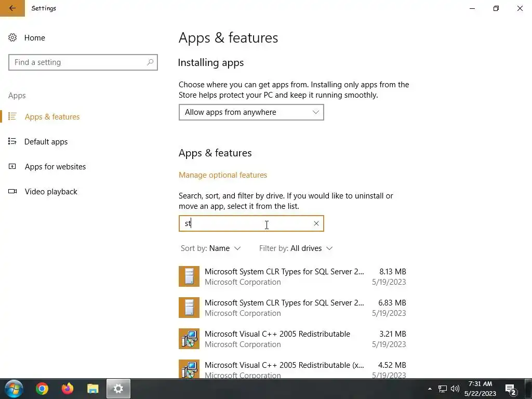Select Microsoft System CLR Types entry sized 8.13 MB
Viewport: 532px width, 399px height.
tap(292, 276)
